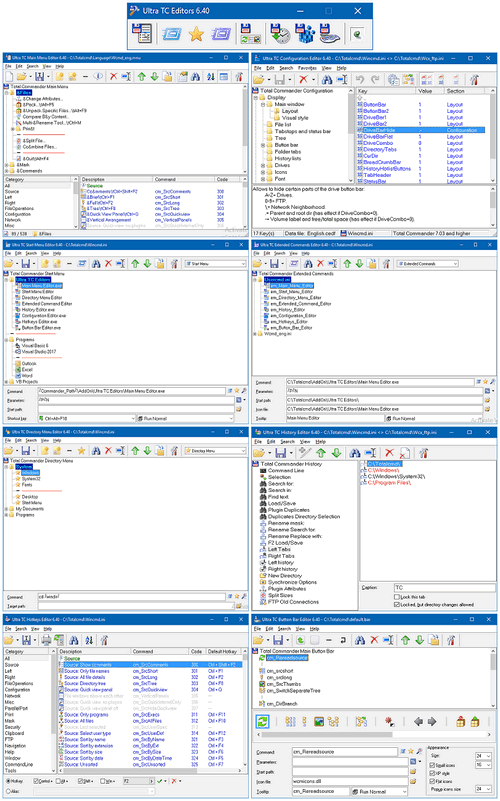Click horizontal scrollbar under Button Bar icon strip
This screenshot has height=801, width=500.
click(373, 735)
